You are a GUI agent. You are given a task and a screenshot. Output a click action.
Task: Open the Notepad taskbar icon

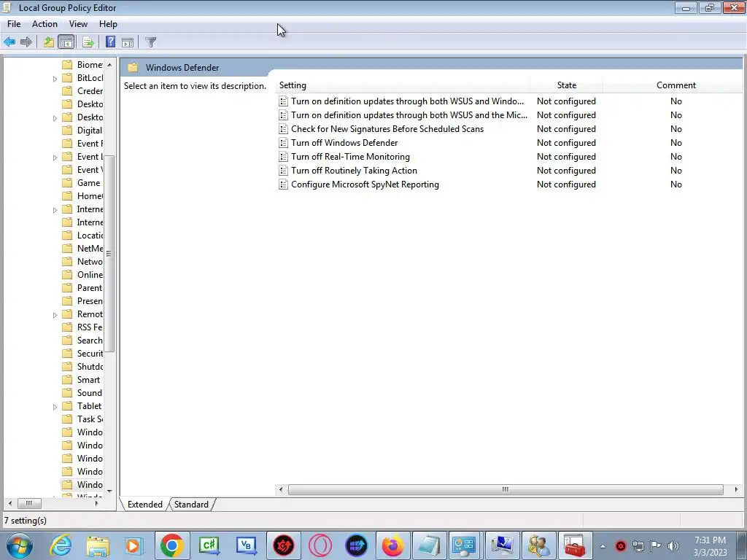(x=430, y=545)
